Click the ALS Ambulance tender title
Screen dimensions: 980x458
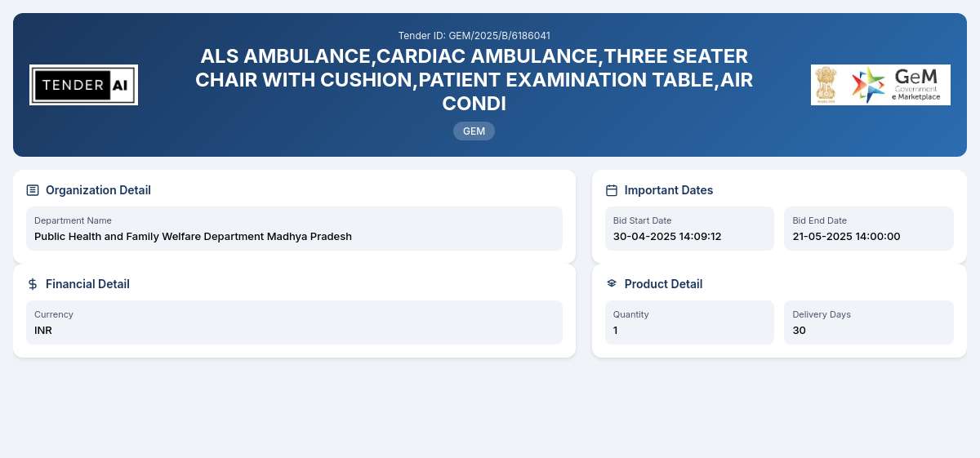474,80
